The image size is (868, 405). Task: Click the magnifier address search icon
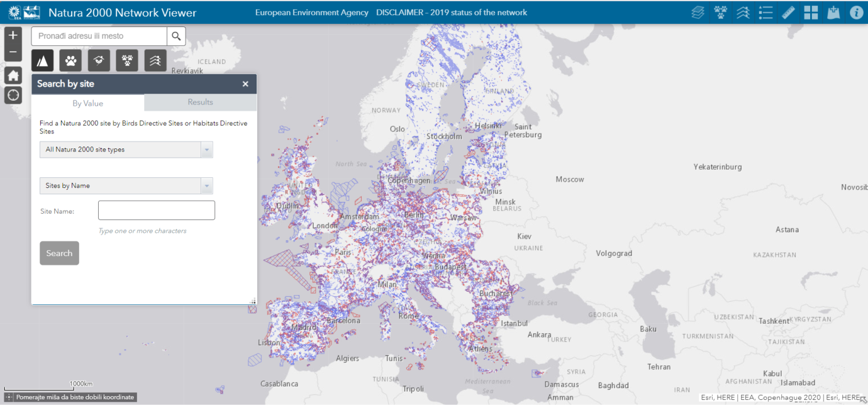tap(176, 36)
